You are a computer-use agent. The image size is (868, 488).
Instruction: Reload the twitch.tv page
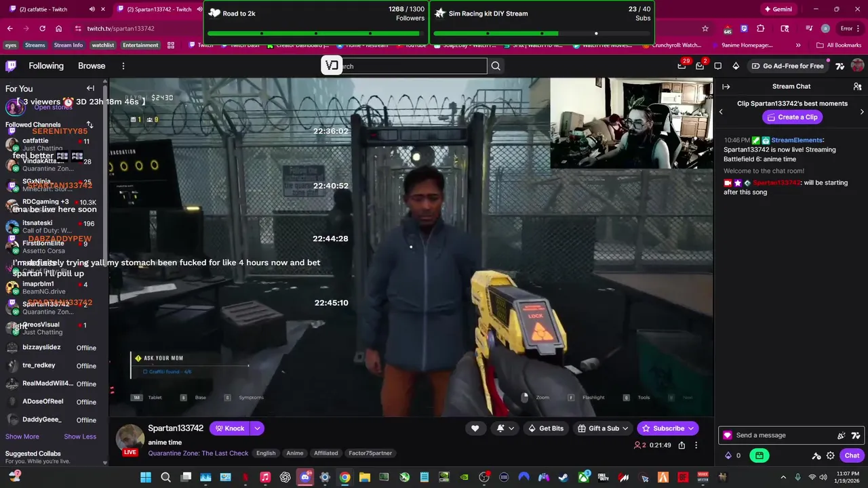click(x=42, y=28)
